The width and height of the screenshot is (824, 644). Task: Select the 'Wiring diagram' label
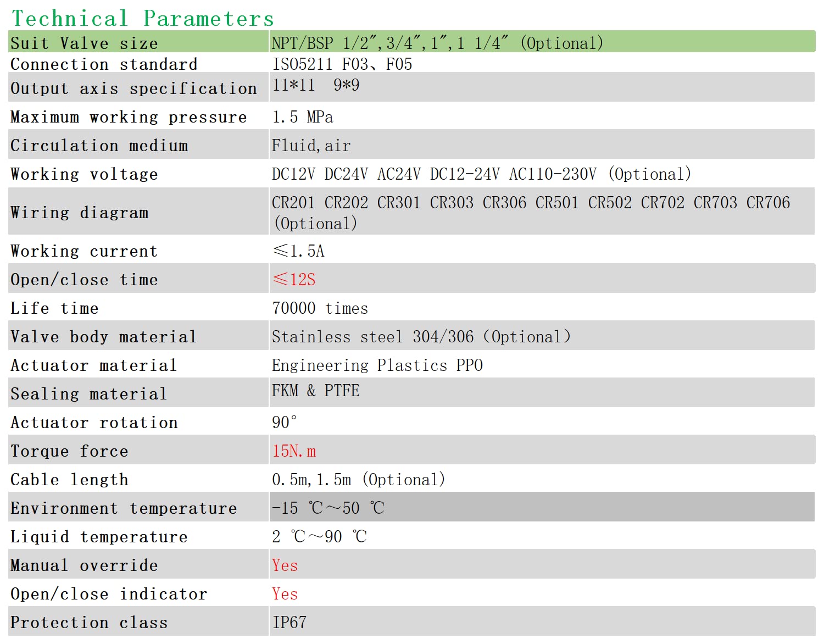click(x=79, y=213)
